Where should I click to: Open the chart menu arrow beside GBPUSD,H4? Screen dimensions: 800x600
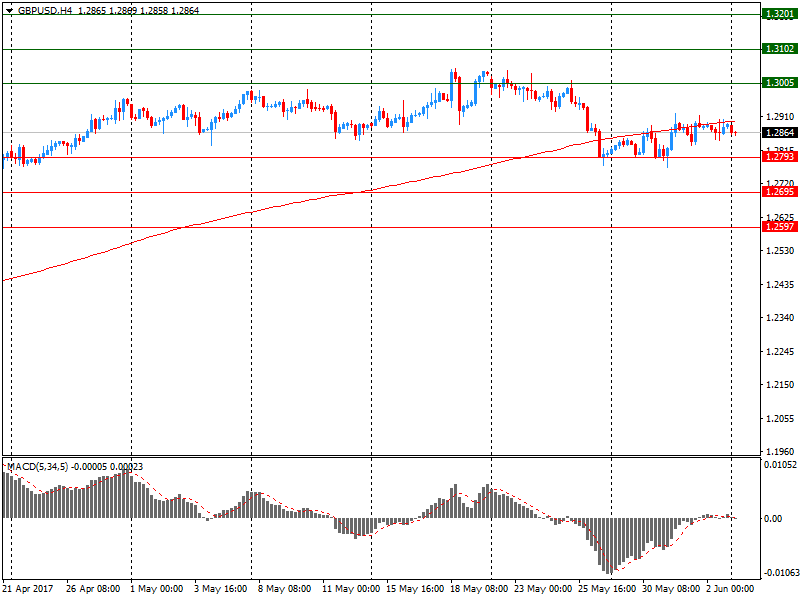pyautogui.click(x=9, y=11)
